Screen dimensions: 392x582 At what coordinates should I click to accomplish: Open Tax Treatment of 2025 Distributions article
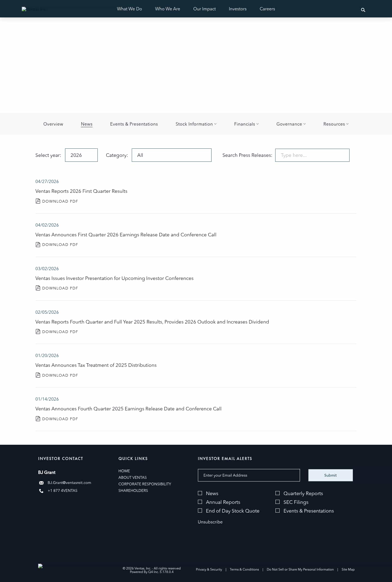pos(96,365)
